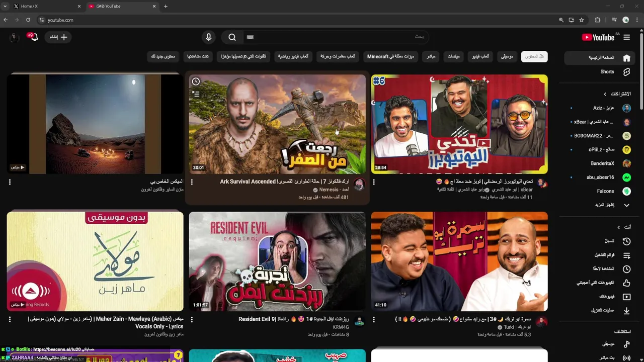The width and height of the screenshot is (644, 362).
Task: Select the Music (موسيقى) filter chip
Action: (507, 56)
